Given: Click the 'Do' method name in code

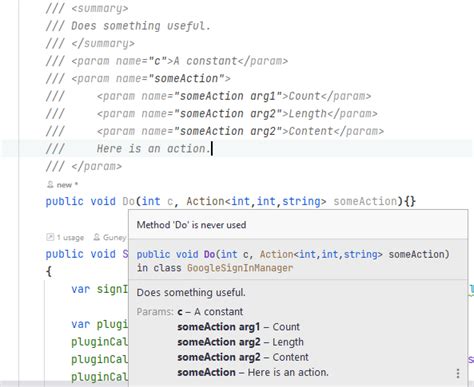Looking at the screenshot, I should point(128,201).
